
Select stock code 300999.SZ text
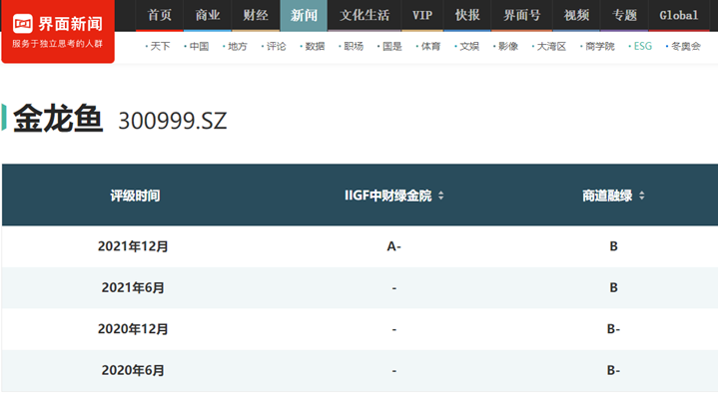(x=173, y=121)
